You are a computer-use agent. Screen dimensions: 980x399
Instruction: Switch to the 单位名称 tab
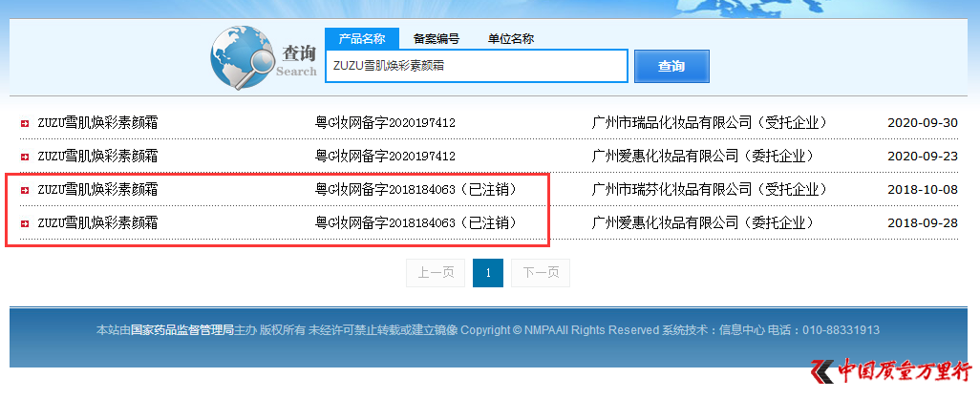(x=511, y=39)
